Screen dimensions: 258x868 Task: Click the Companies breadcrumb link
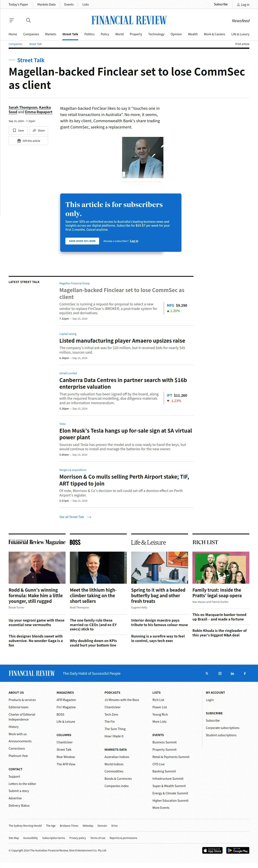[15, 44]
